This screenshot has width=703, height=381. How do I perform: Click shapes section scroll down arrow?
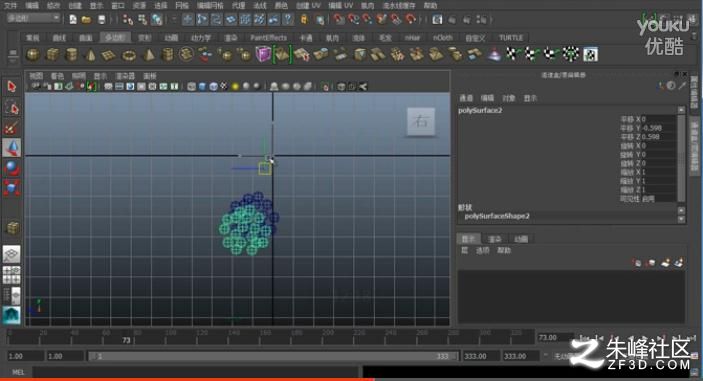click(x=681, y=219)
